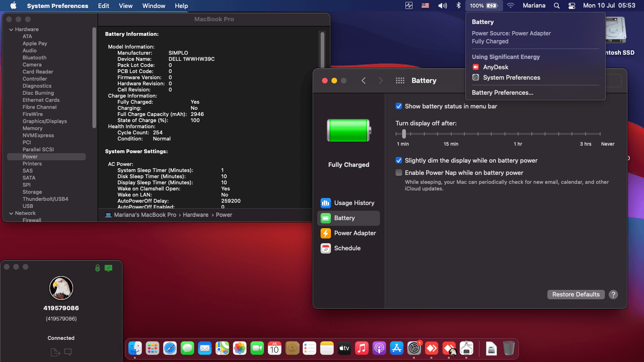
Task: Open the volume control in the menu bar
Action: tap(442, 6)
